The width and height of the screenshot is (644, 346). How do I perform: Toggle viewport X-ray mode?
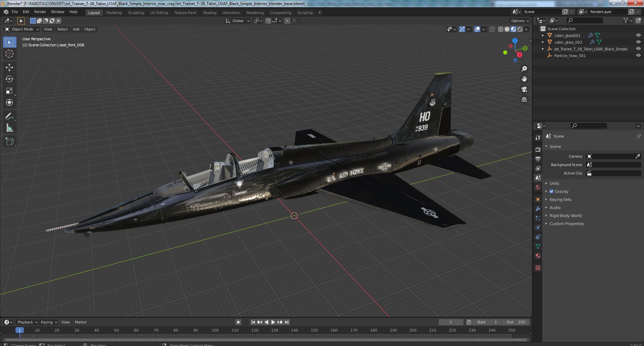tap(492, 29)
